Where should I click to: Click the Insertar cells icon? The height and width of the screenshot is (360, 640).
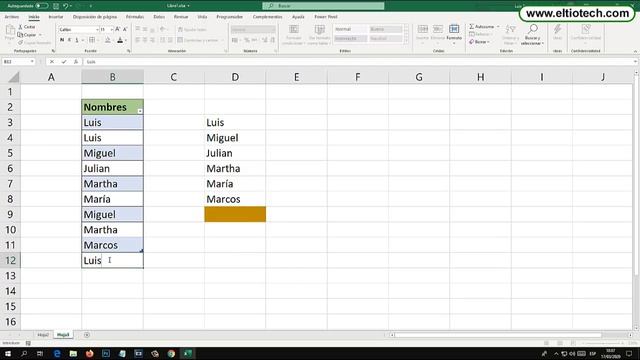point(423,29)
